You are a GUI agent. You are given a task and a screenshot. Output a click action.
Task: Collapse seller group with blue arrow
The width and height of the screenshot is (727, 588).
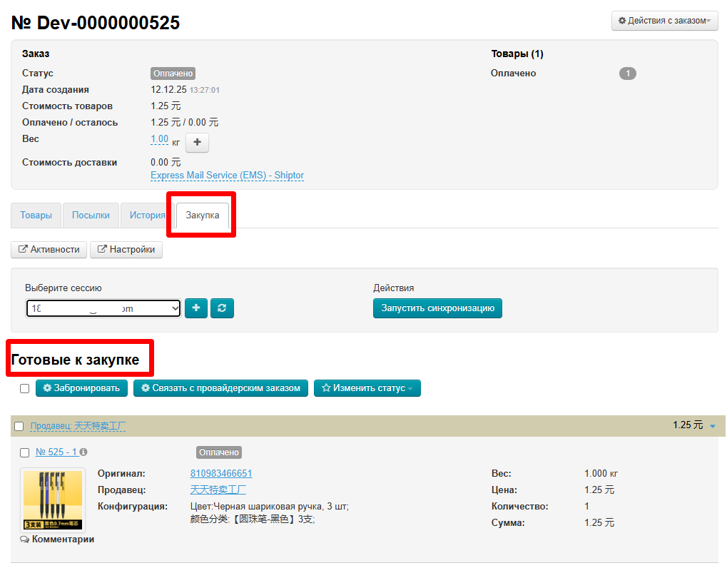point(712,426)
